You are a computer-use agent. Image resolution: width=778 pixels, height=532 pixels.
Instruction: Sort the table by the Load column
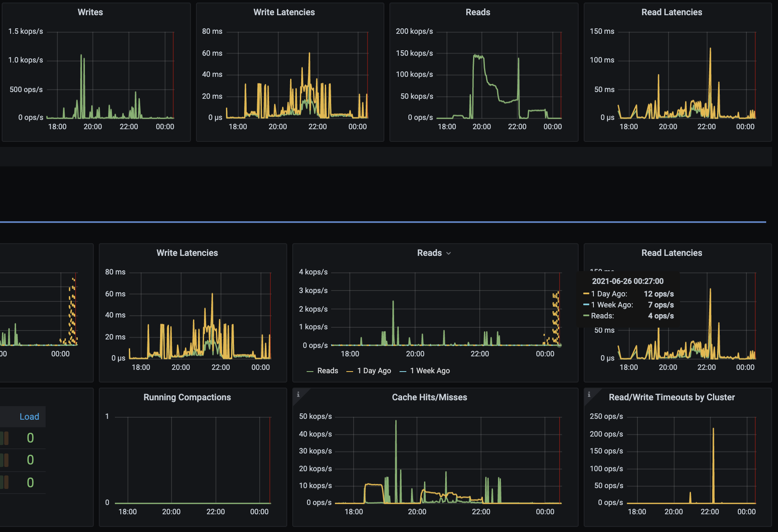pyautogui.click(x=29, y=416)
